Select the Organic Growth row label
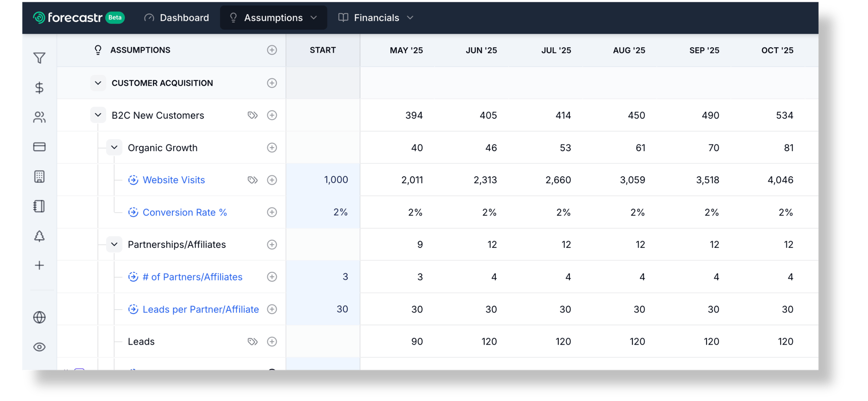The height and width of the screenshot is (401, 868). pyautogui.click(x=163, y=148)
